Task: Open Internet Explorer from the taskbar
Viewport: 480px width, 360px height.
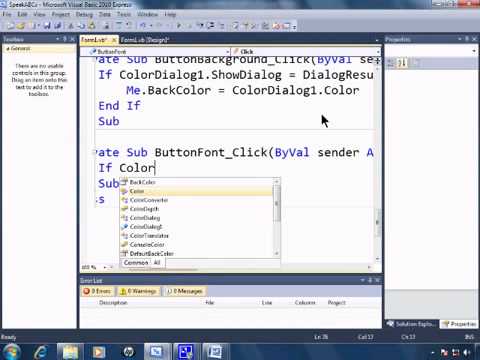Action: tap(41, 352)
